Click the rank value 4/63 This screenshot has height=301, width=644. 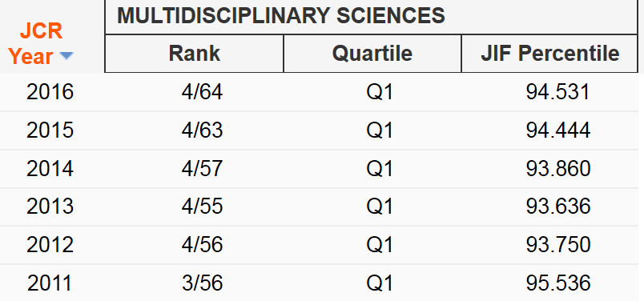click(x=202, y=130)
